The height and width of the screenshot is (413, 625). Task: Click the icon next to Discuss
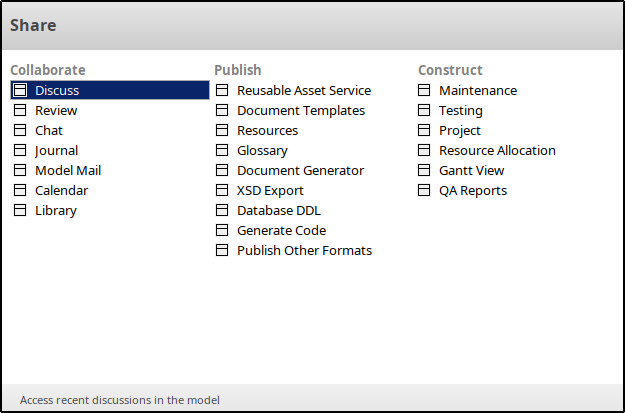(20, 90)
